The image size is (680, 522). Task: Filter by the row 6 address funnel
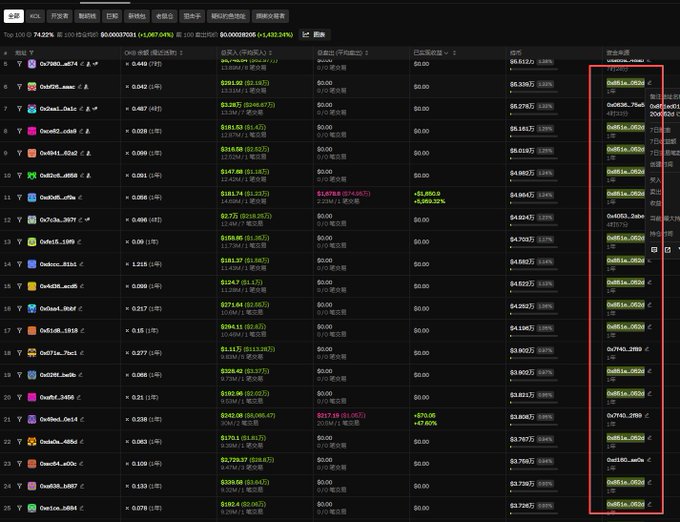(x=19, y=87)
